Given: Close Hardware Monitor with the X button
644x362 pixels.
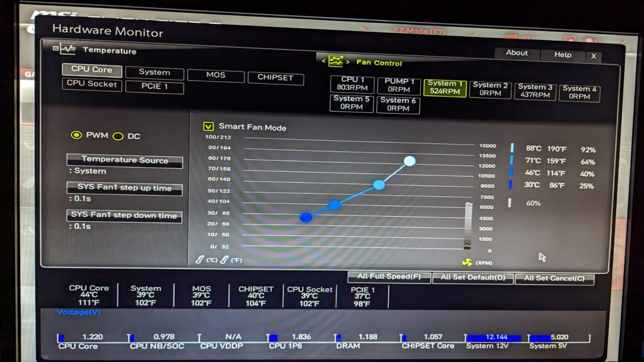Looking at the screenshot, I should (x=593, y=56).
